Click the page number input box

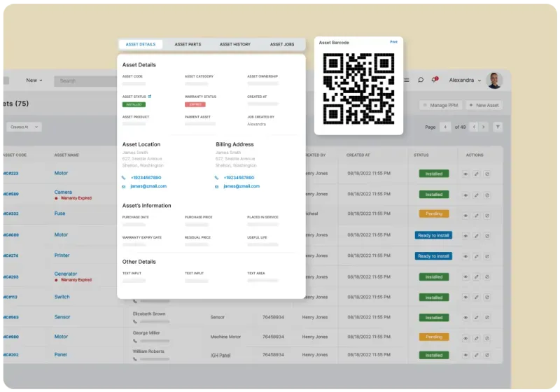tap(445, 127)
